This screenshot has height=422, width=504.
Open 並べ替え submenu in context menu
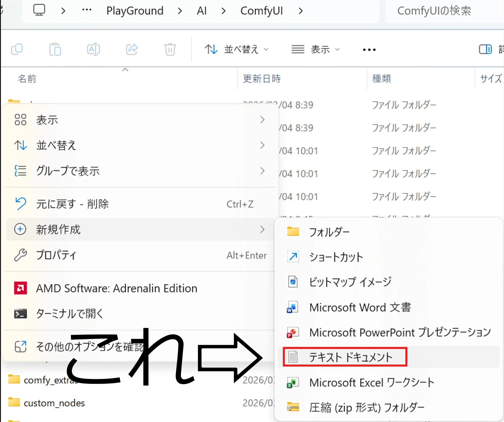click(140, 145)
